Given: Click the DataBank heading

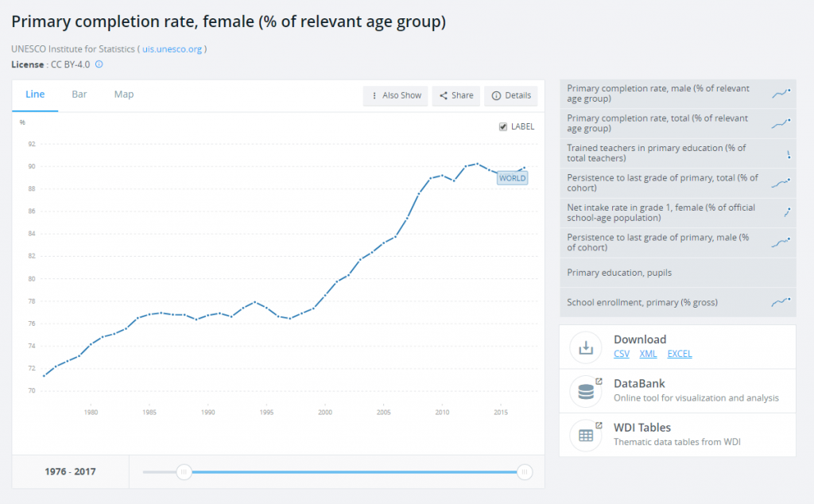Looking at the screenshot, I should click(x=639, y=384).
